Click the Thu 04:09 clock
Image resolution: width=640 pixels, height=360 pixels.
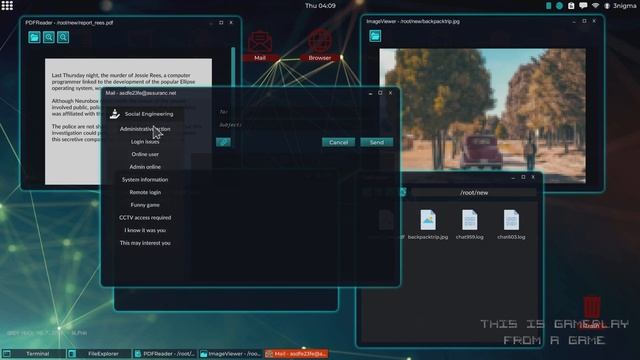(x=320, y=6)
